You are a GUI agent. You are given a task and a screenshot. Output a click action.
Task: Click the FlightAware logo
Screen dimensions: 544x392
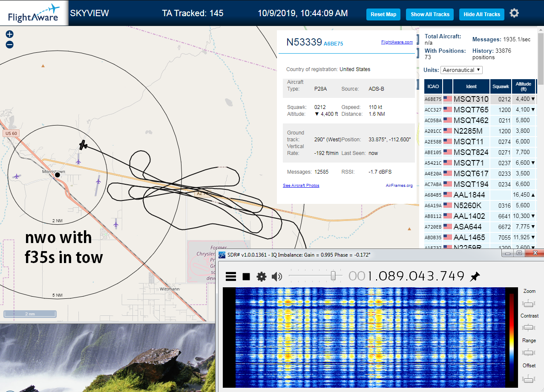tap(34, 13)
